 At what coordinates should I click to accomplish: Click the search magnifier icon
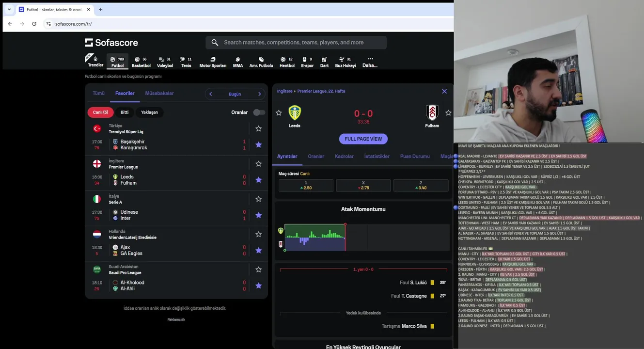(215, 43)
